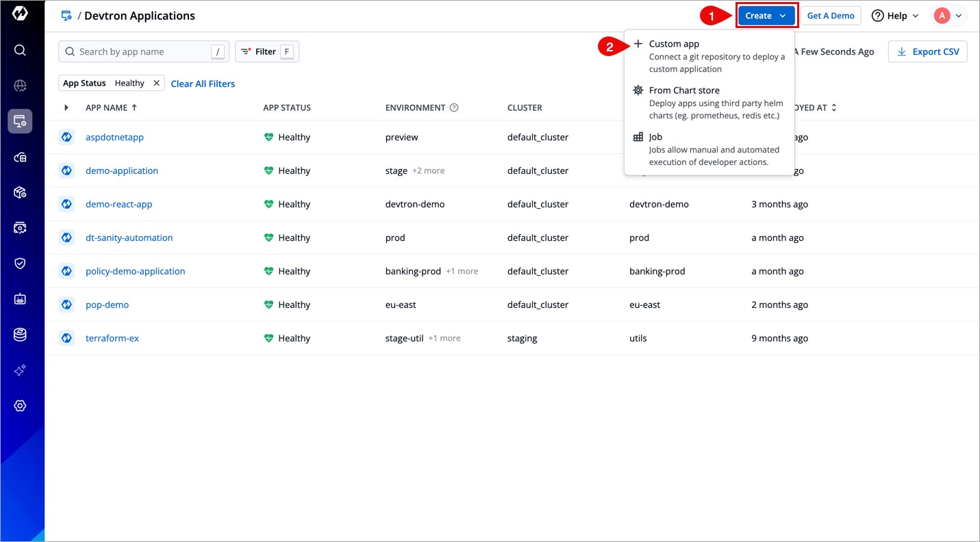Image resolution: width=980 pixels, height=542 pixels.
Task: Click the shield security icon in sidebar
Action: point(20,263)
